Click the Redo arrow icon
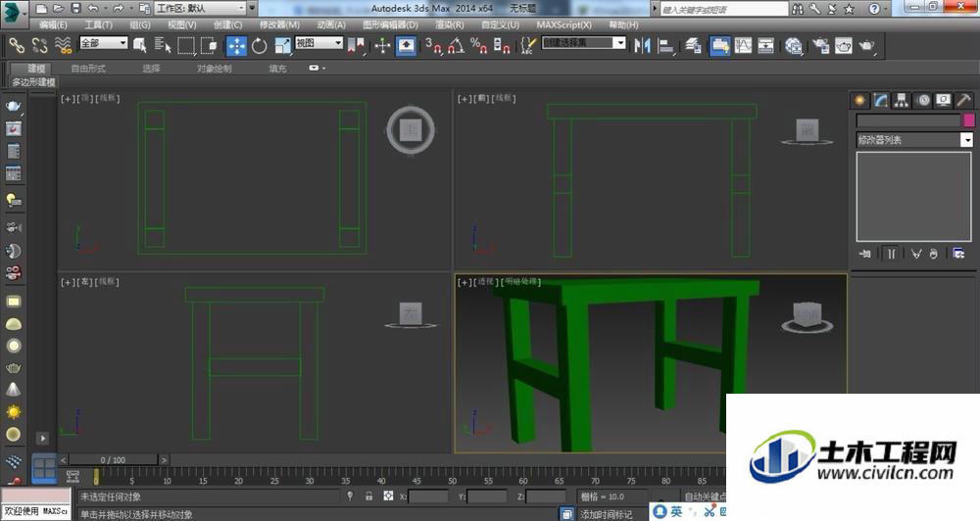This screenshot has width=980, height=521. (118, 8)
